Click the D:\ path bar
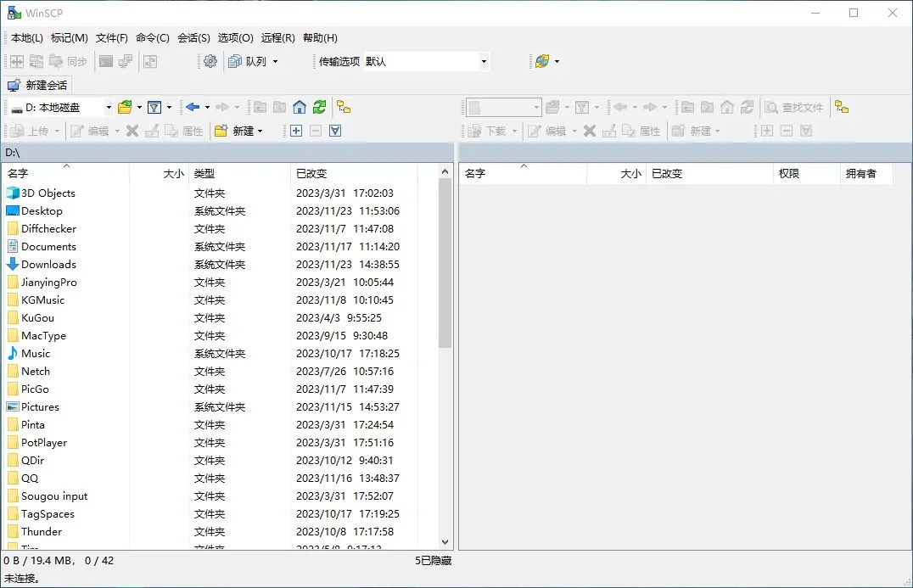This screenshot has width=913, height=588. (x=227, y=153)
